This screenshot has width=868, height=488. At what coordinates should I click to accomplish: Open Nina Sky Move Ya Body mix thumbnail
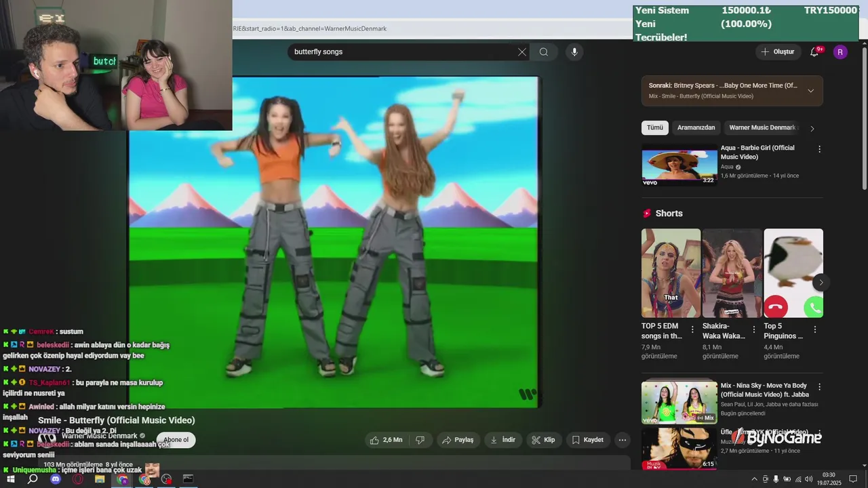tap(679, 403)
